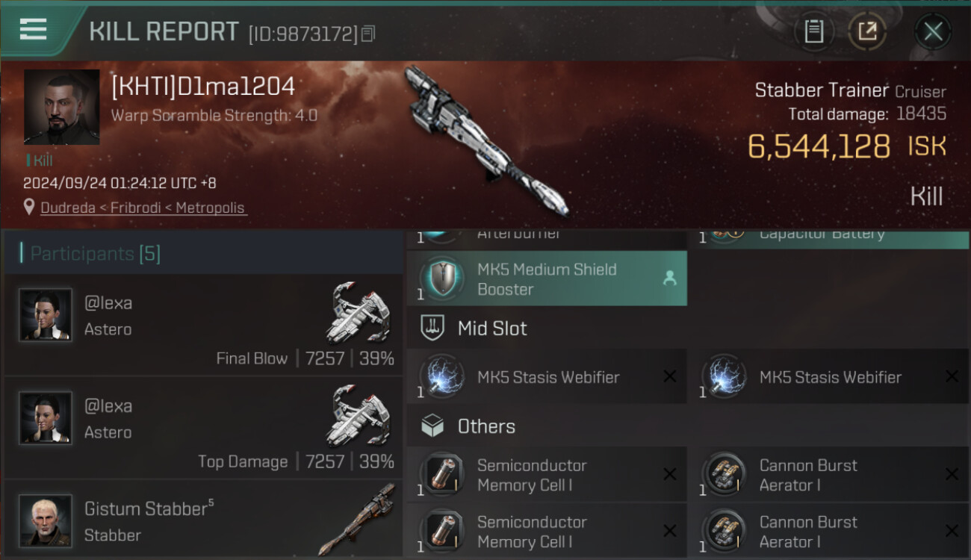
Task: Share the kill report externally
Action: pyautogui.click(x=867, y=31)
